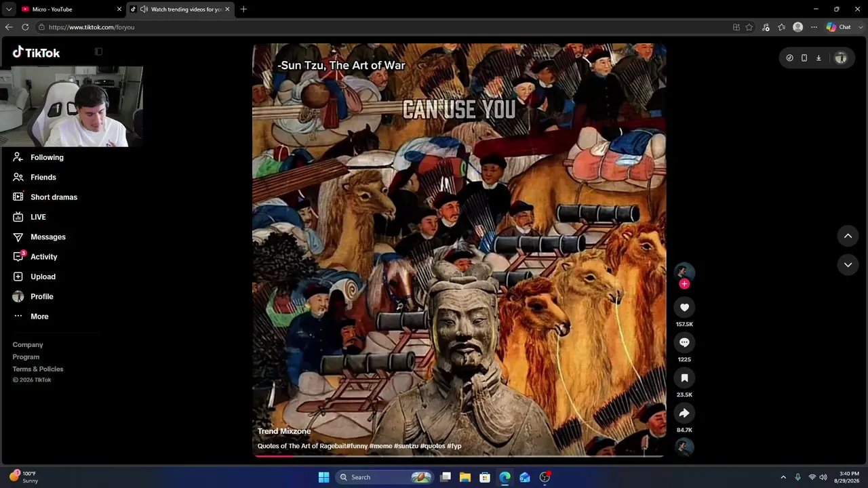The image size is (868, 488).
Task: Open Task View on the taskbar
Action: click(446, 477)
